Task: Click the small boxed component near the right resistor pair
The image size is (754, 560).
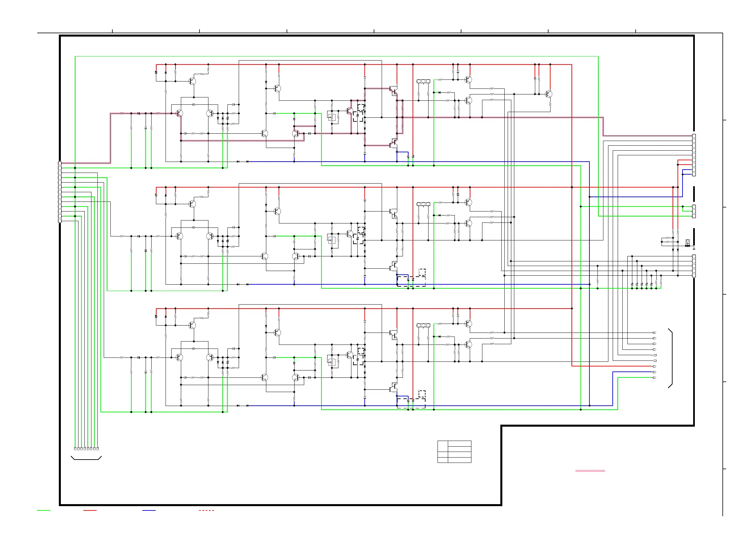Action: pyautogui.click(x=687, y=242)
